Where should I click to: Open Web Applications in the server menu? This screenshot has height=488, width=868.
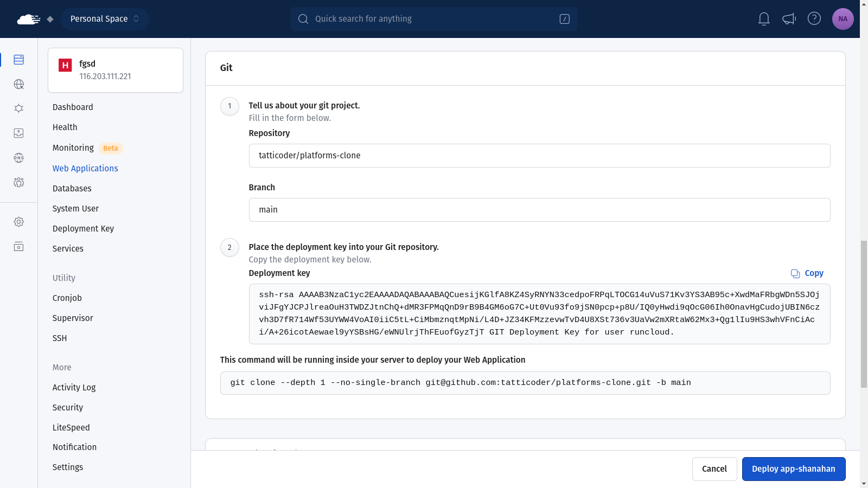pos(85,169)
